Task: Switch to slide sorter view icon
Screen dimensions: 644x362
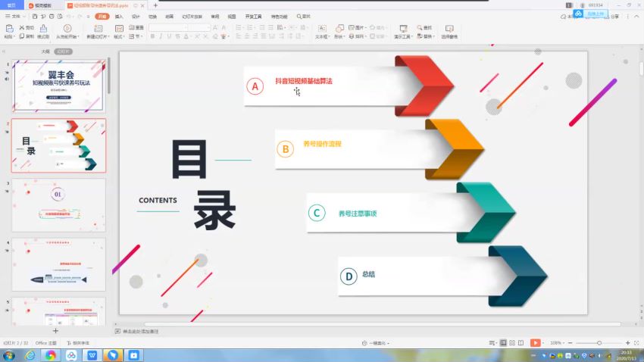Action: click(x=512, y=343)
